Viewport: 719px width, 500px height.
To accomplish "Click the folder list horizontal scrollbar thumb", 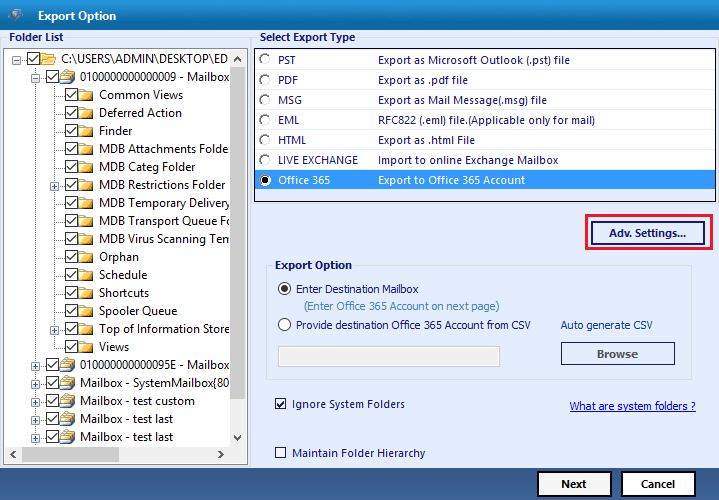I will (71, 455).
